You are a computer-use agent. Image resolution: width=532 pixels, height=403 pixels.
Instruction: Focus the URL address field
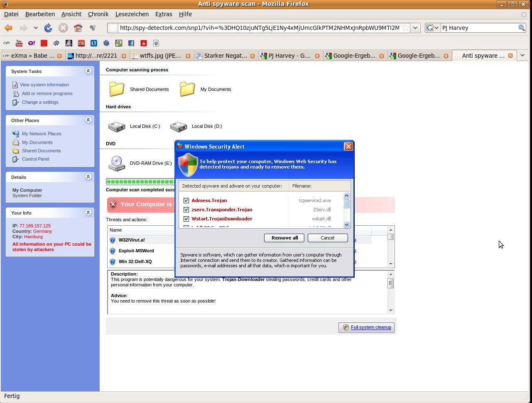259,28
